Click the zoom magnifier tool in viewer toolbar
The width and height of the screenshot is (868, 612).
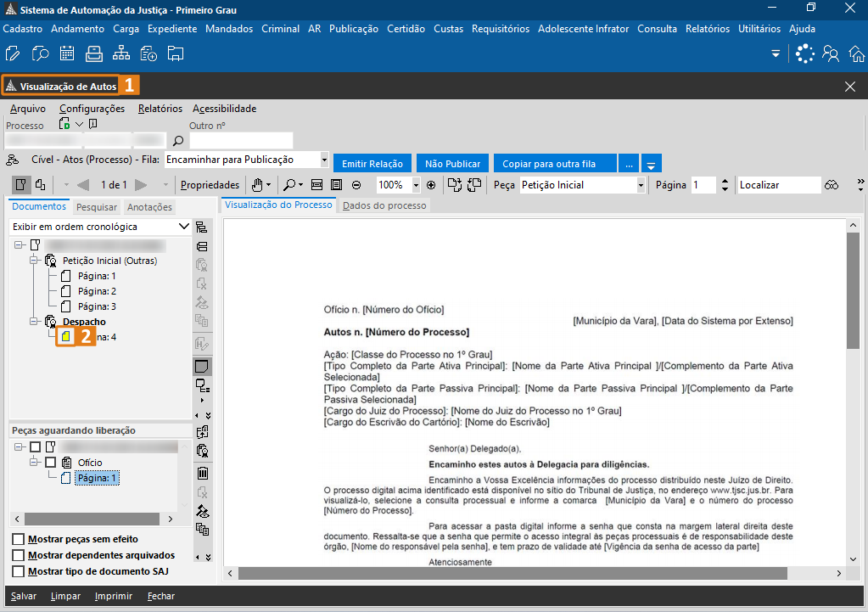click(289, 185)
